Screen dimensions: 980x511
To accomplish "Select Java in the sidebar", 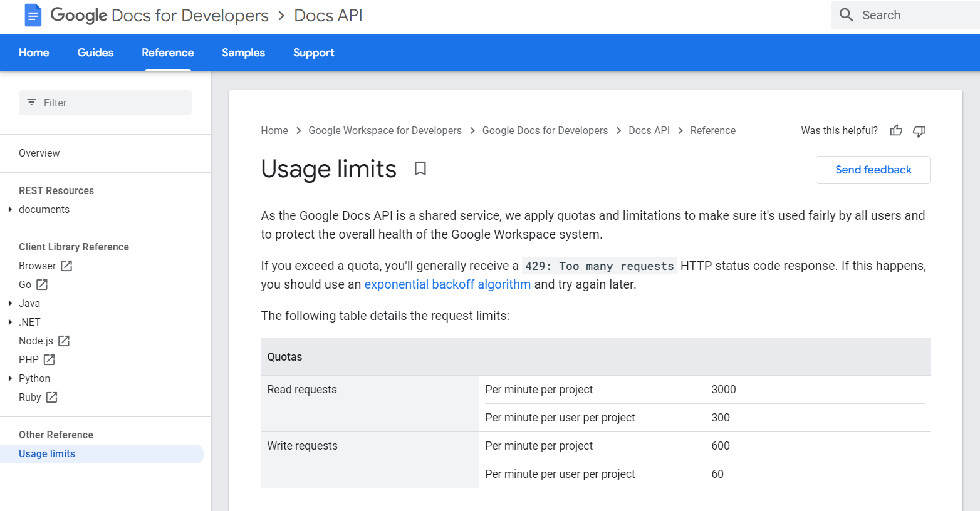I will 29,303.
